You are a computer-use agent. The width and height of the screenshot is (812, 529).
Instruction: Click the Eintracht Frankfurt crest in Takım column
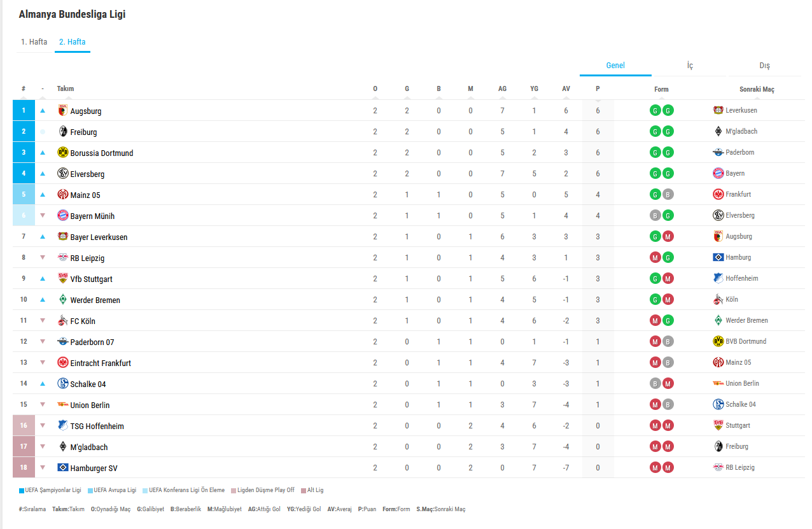click(62, 362)
